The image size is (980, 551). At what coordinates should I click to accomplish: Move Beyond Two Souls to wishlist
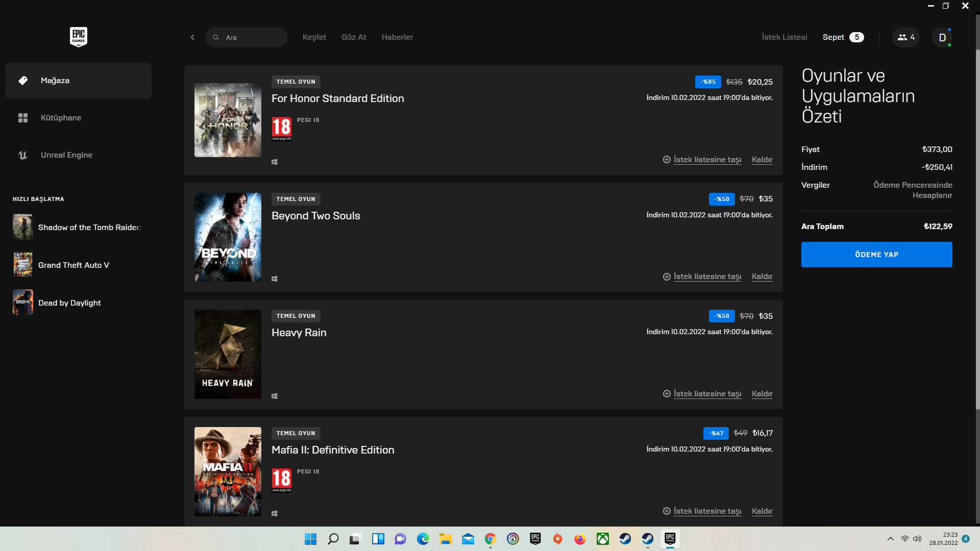pyautogui.click(x=707, y=277)
